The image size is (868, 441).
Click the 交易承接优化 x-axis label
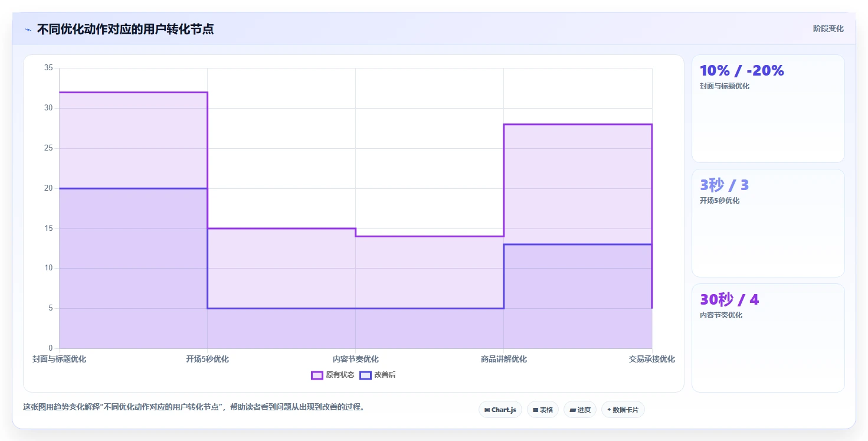[651, 359]
